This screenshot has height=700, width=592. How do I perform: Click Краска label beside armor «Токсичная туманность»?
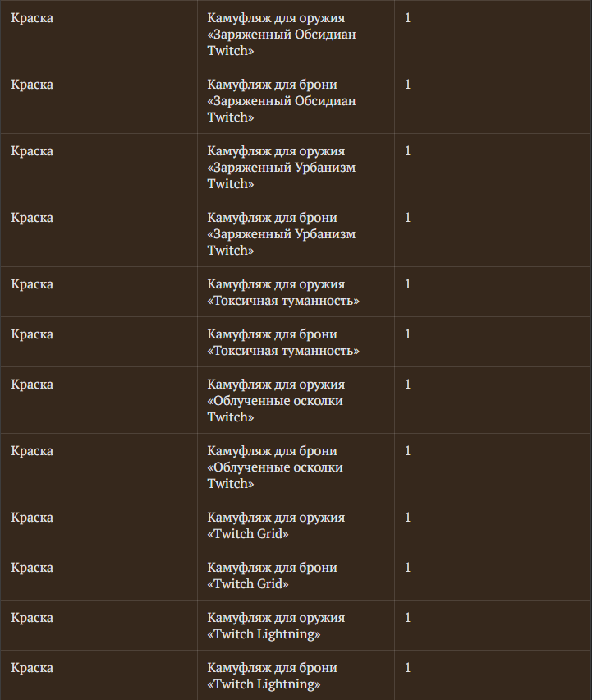(x=32, y=334)
